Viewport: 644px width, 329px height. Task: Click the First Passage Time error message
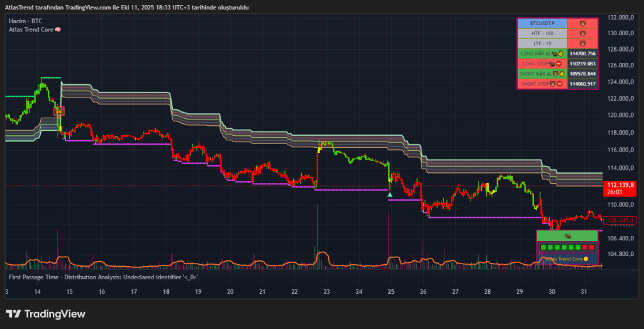(103, 277)
